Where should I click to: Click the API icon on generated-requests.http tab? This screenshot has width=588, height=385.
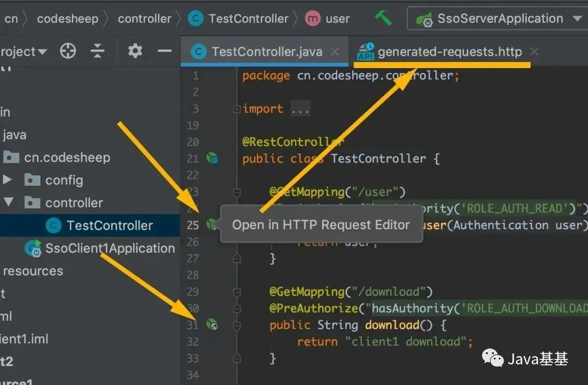(366, 51)
